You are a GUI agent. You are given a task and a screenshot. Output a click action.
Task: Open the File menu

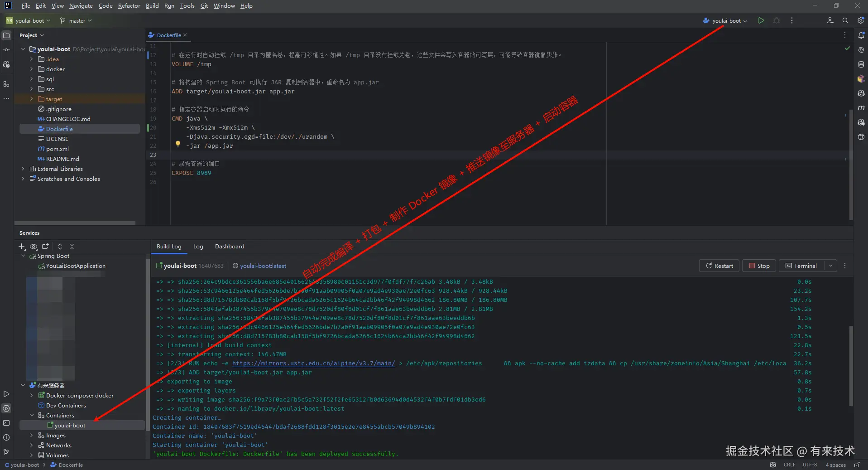(26, 6)
